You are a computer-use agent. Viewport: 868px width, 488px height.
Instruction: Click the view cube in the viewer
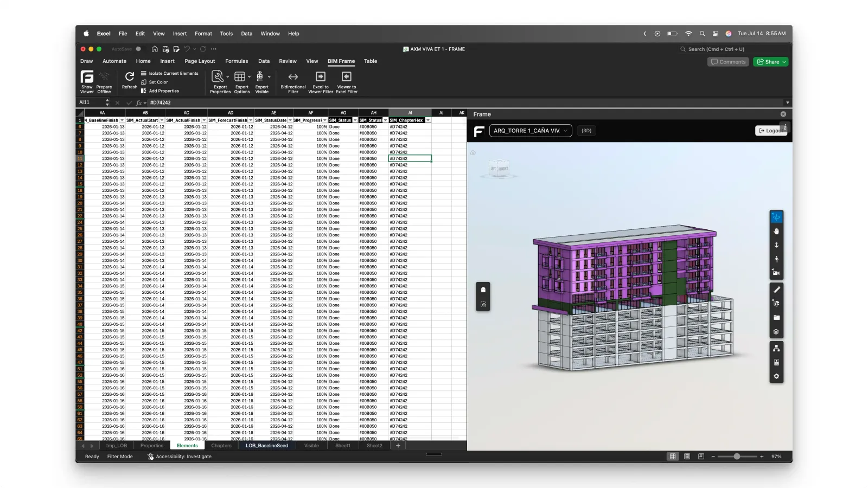click(499, 169)
